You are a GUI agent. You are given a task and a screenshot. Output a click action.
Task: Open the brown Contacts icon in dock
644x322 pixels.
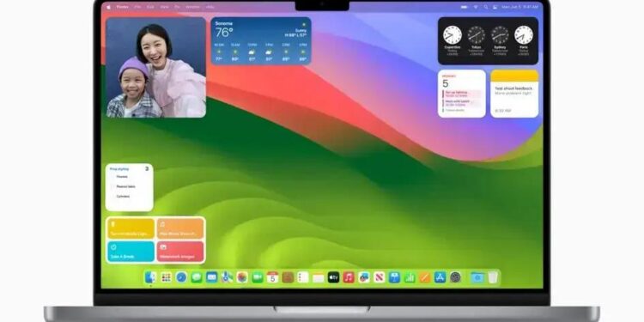(288, 277)
